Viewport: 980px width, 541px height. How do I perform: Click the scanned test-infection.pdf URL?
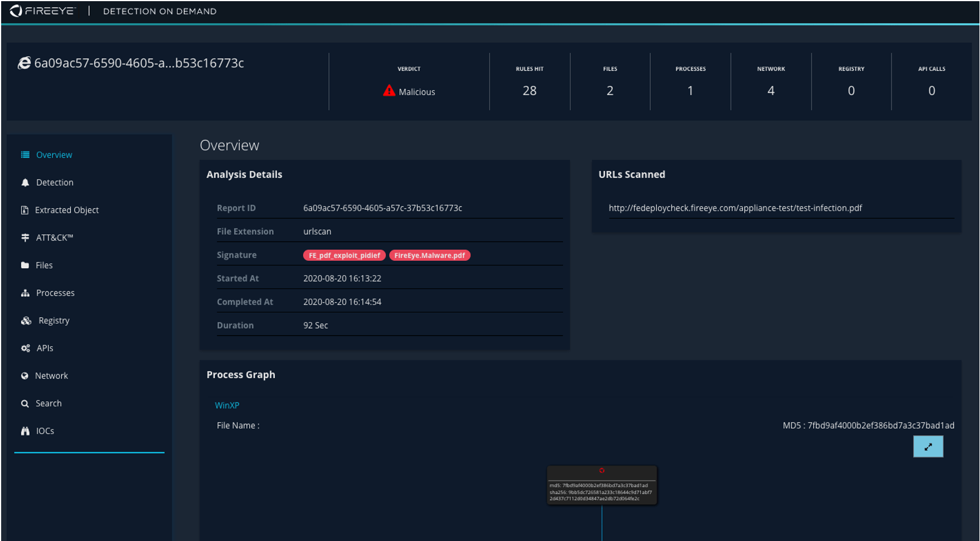[735, 208]
